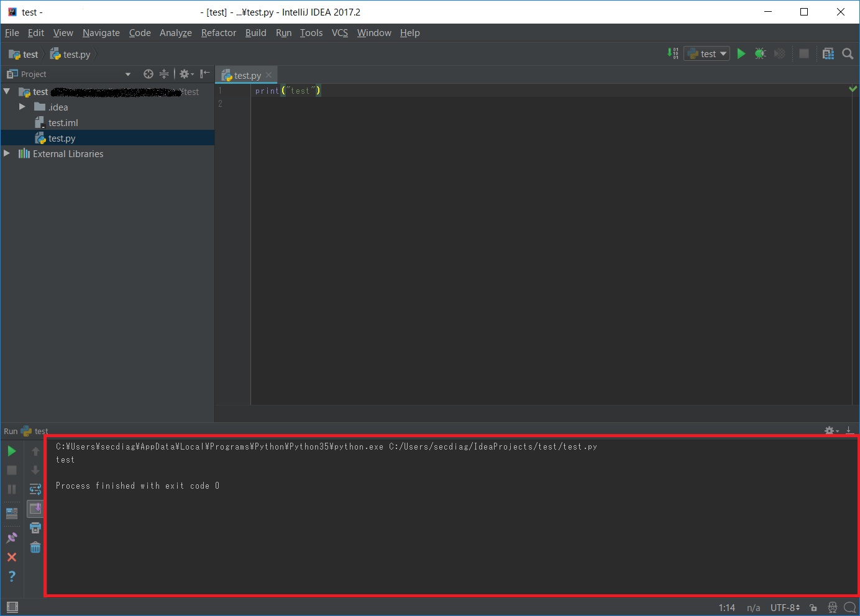Open Project Structure icon in toolbar
860x616 pixels.
click(x=828, y=54)
